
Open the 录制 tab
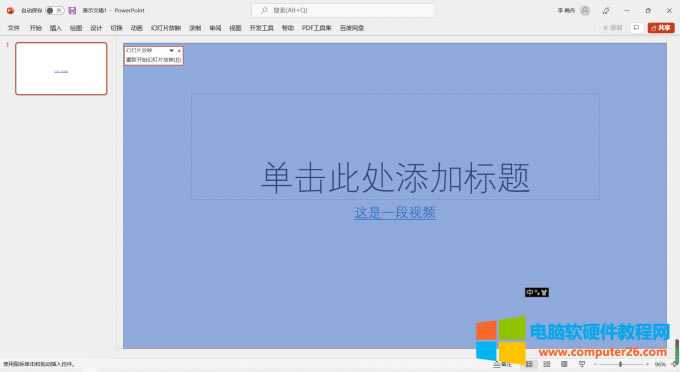click(195, 28)
